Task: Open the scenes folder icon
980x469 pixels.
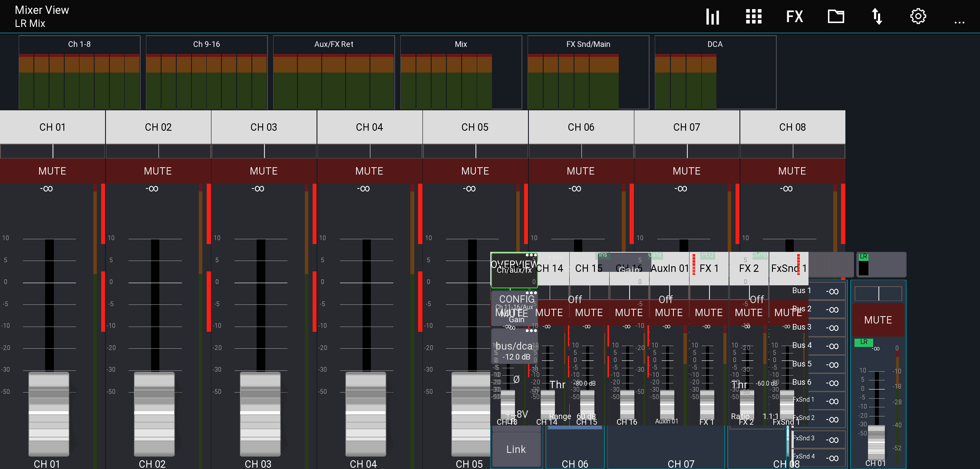Action: point(835,17)
